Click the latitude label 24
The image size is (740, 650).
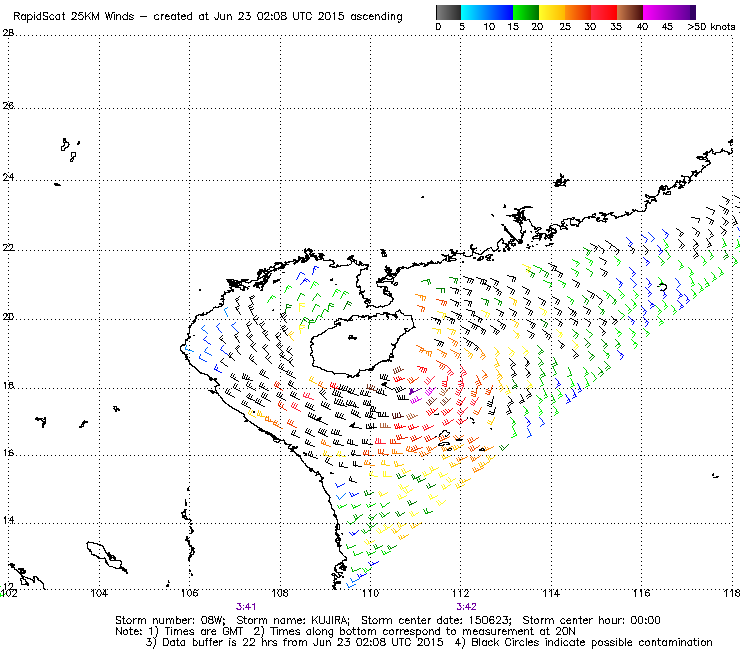click(x=8, y=177)
